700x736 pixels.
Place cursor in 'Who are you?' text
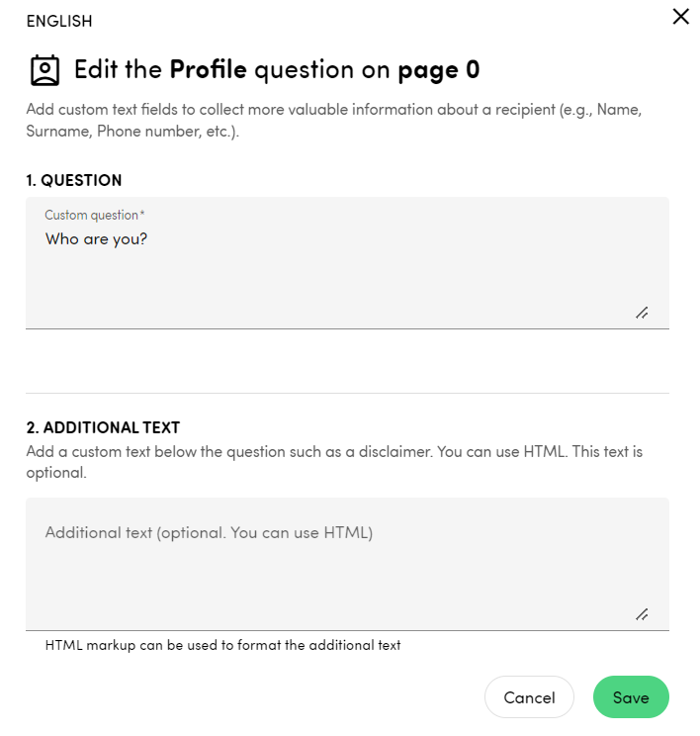point(96,239)
